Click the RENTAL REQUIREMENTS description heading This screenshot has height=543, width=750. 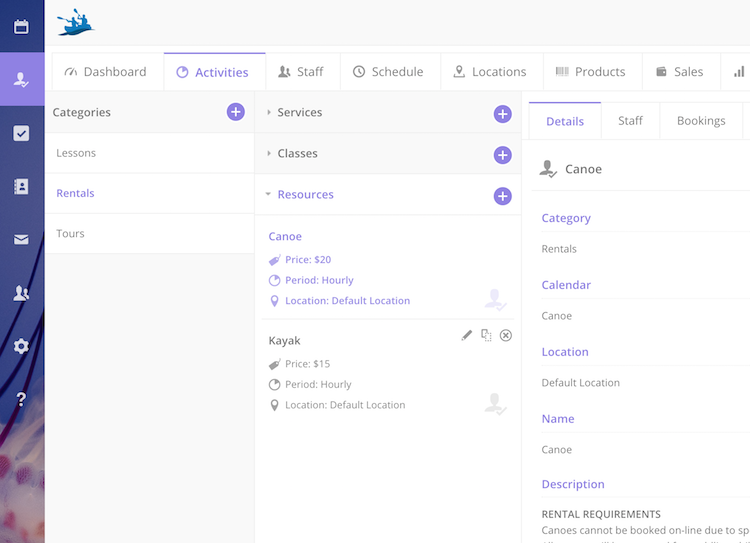[x=601, y=514]
